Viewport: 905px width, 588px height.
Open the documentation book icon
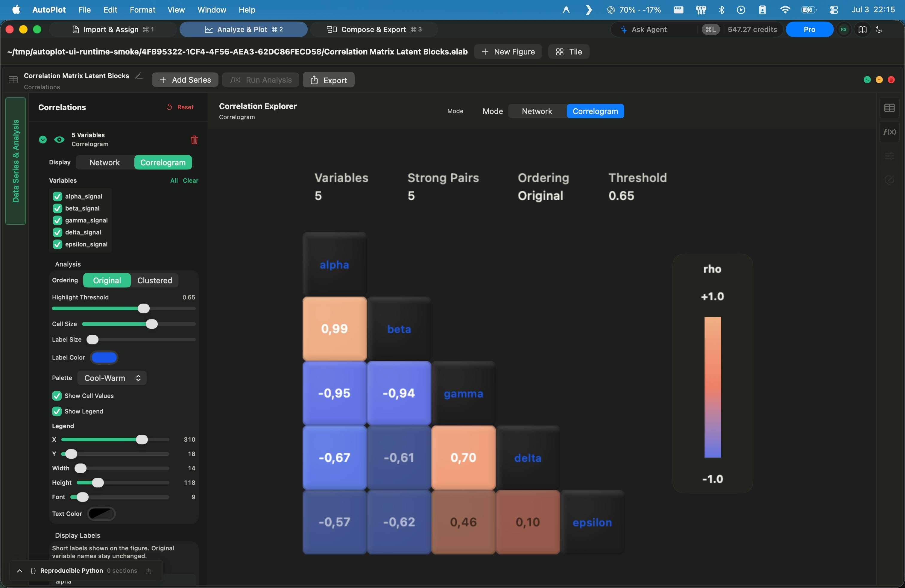(x=863, y=29)
